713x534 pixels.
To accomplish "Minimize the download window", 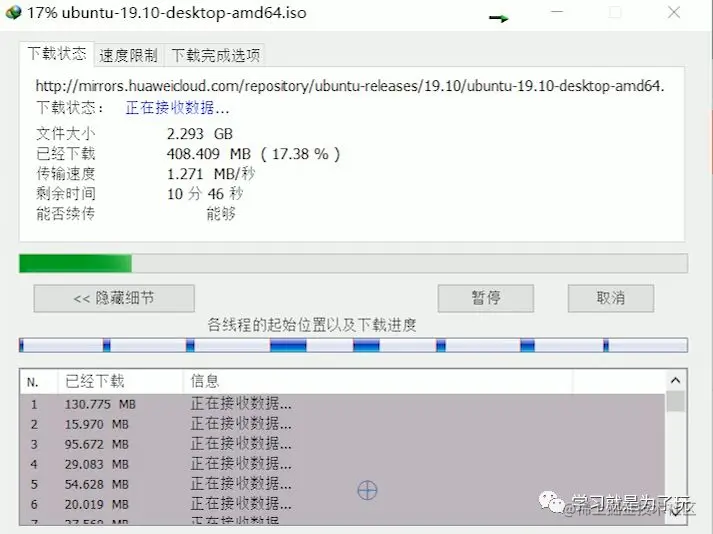I will click(557, 12).
